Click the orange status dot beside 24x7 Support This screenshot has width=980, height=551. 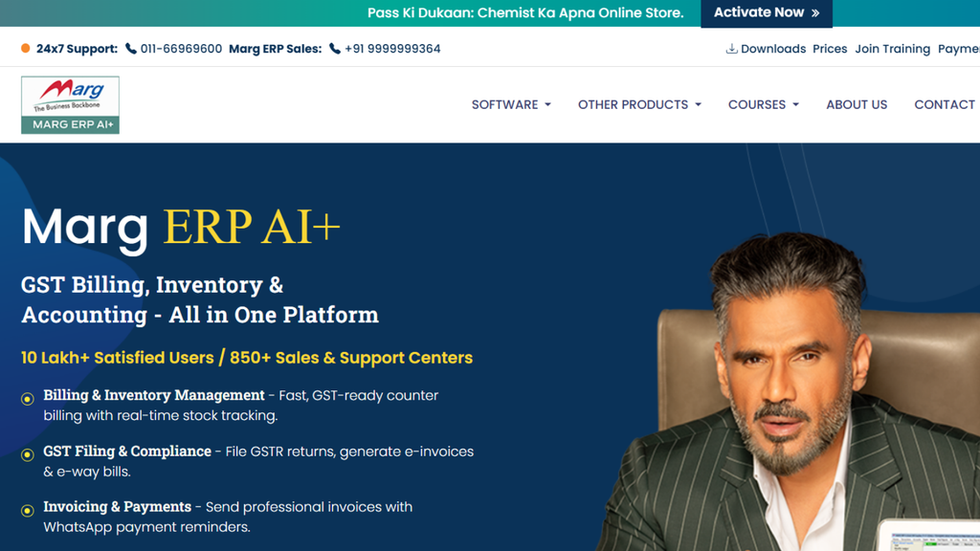(26, 48)
